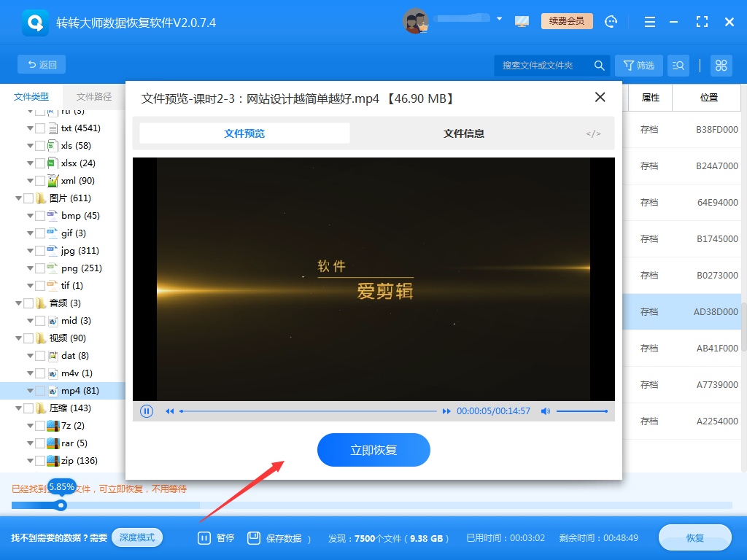The image size is (747, 560).
Task: Select the row with position AD38D000
Action: pos(682,311)
